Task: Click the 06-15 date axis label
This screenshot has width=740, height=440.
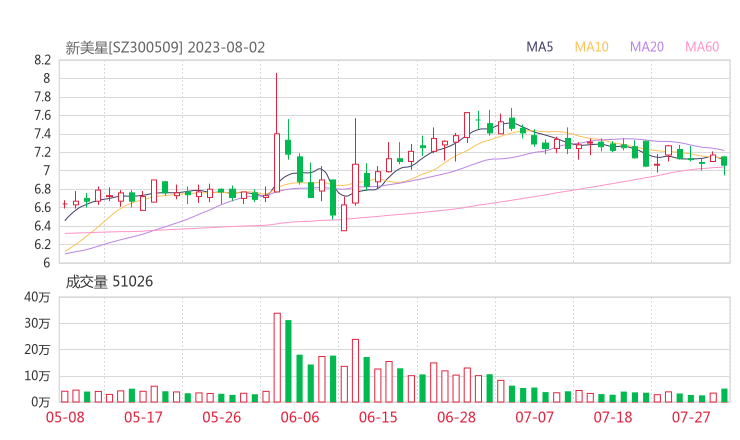Action: tap(378, 417)
